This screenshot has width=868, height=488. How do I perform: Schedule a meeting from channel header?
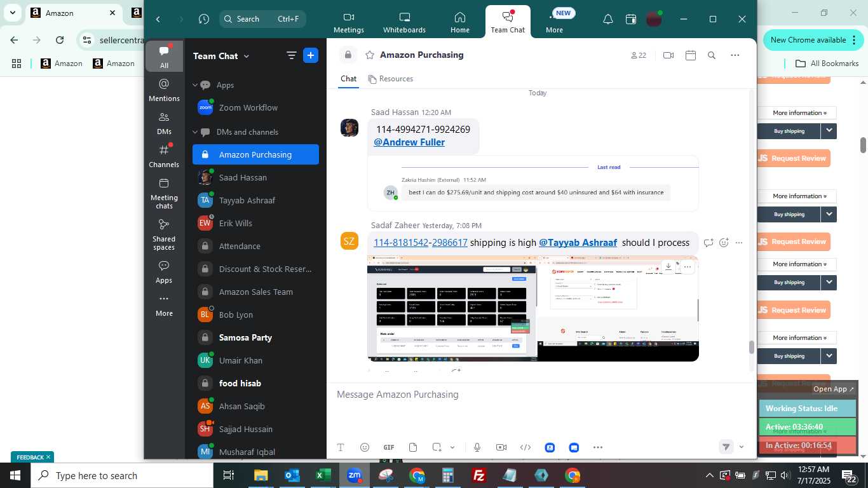691,55
